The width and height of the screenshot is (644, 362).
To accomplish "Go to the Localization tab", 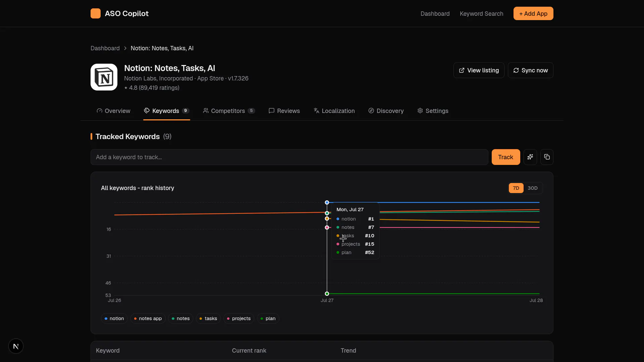I will pos(334,111).
